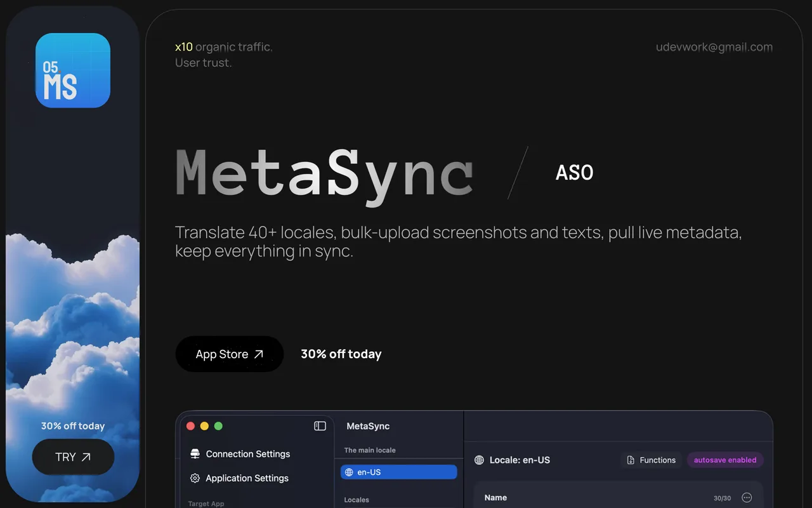
Task: Click the arrow icon in TRY button
Action: [x=86, y=457]
